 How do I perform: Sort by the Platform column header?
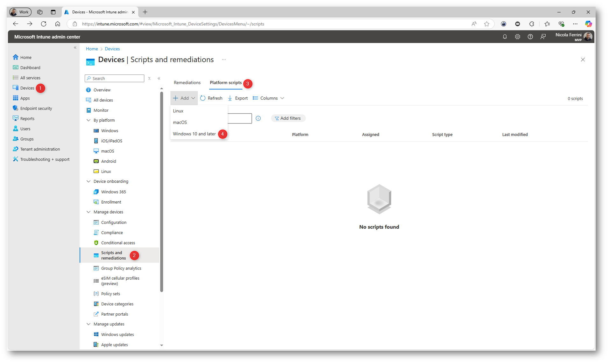(x=300, y=135)
